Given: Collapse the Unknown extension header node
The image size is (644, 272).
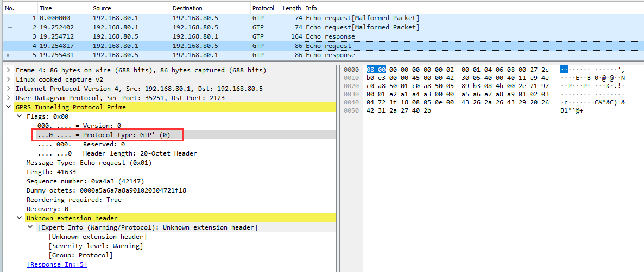Looking at the screenshot, I should click(x=20, y=218).
